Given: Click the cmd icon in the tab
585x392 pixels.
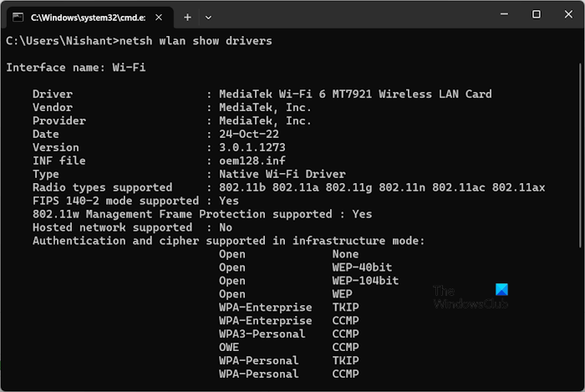Looking at the screenshot, I should [17, 16].
